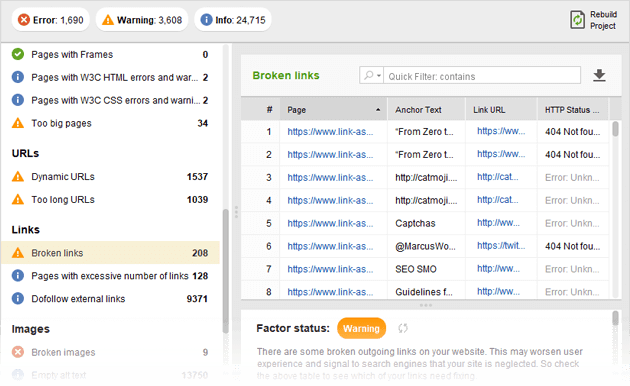Click the info icon beside Dofollow external links
The width and height of the screenshot is (630, 386).
pyautogui.click(x=18, y=298)
